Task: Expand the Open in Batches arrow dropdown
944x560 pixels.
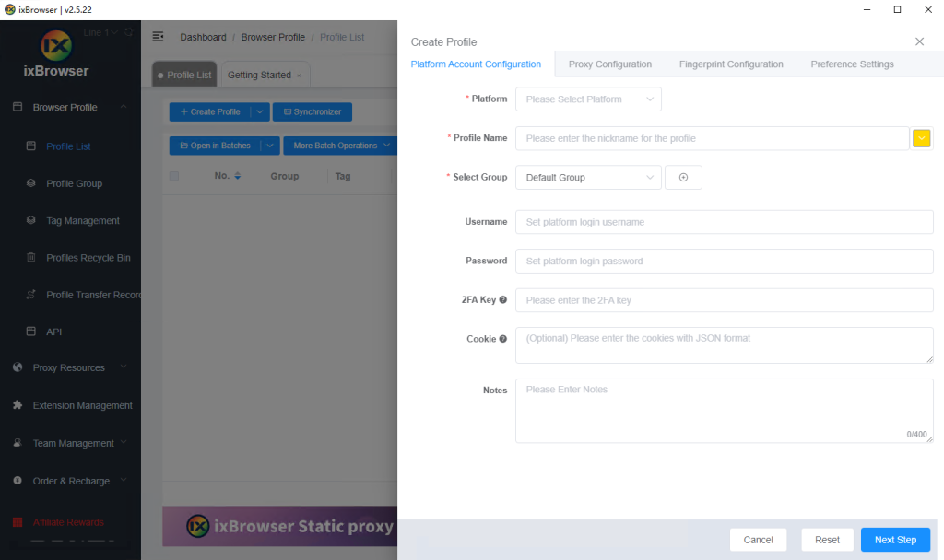Action: click(x=270, y=146)
